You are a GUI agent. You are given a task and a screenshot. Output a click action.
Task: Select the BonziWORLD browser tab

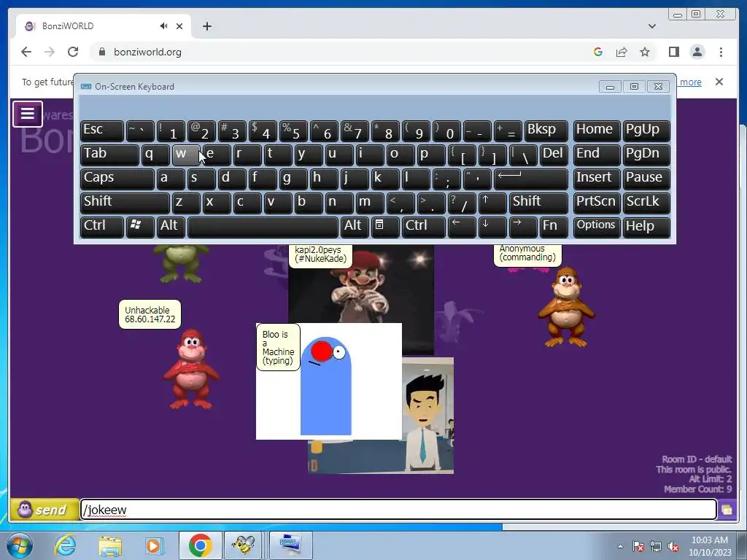[x=104, y=26]
